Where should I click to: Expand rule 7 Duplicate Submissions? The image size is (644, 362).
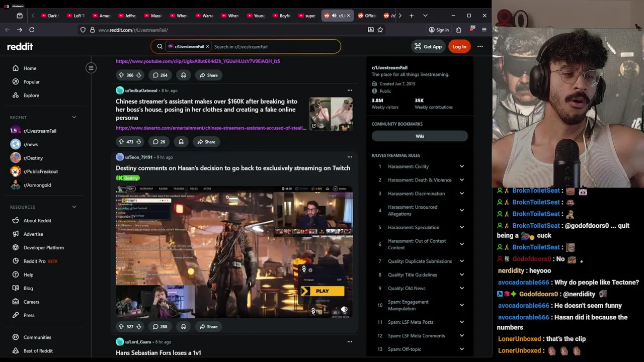pos(461,261)
